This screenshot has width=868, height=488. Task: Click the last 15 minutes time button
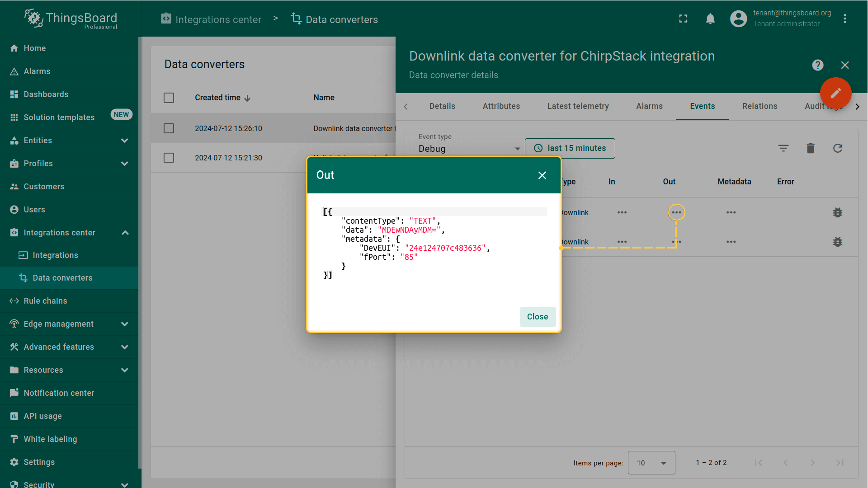[x=570, y=148]
